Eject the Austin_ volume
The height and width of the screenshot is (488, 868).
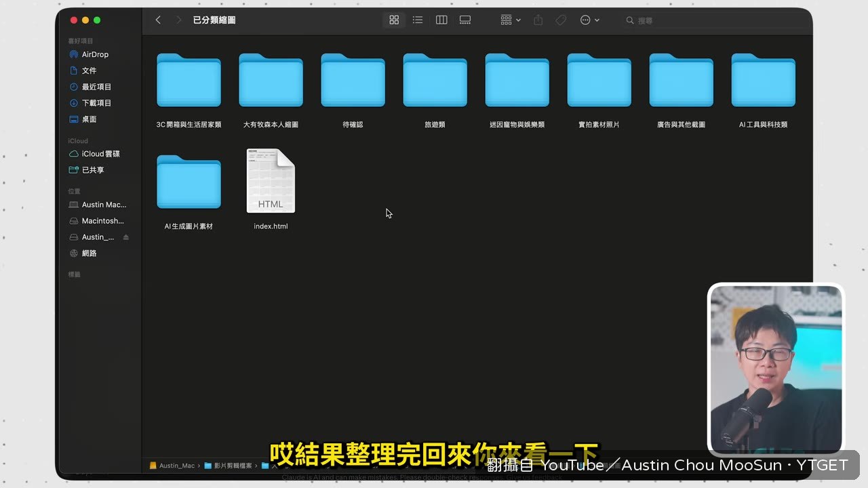coord(126,237)
